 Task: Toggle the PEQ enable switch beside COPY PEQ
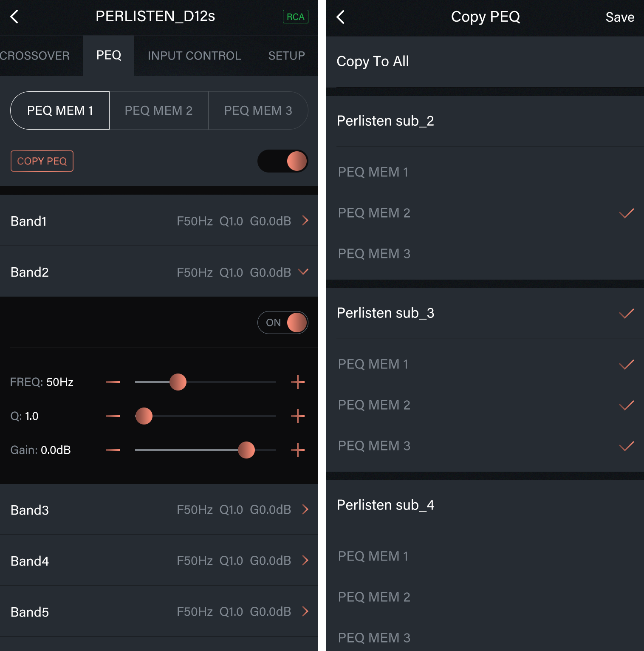(x=283, y=161)
